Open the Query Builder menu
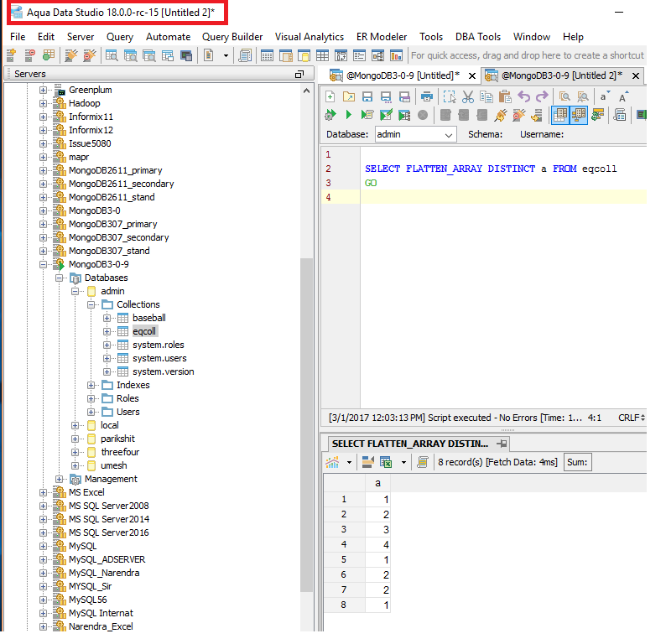 point(232,37)
